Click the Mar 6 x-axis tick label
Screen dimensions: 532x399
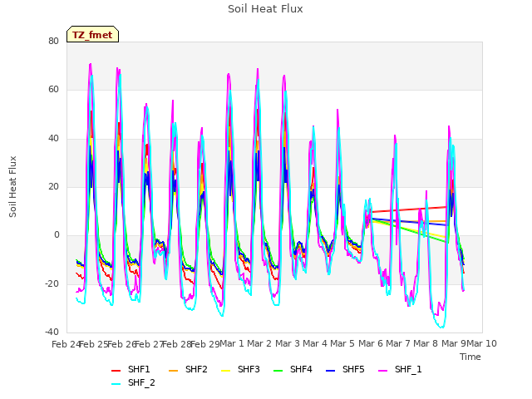[371, 343]
